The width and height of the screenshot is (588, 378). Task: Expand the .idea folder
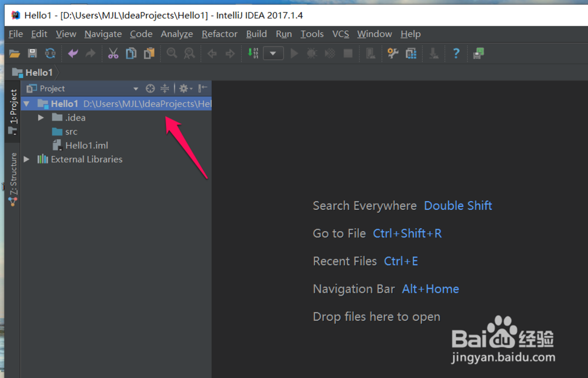pyautogui.click(x=41, y=118)
